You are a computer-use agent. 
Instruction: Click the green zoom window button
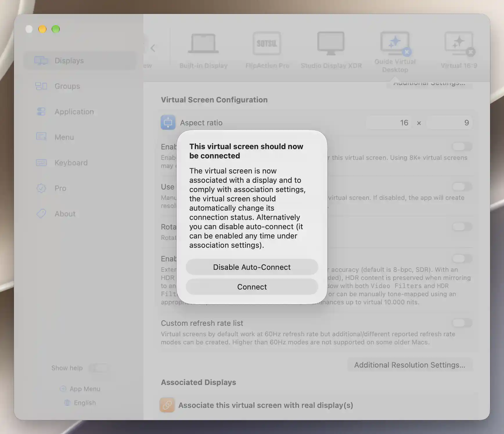(x=56, y=29)
